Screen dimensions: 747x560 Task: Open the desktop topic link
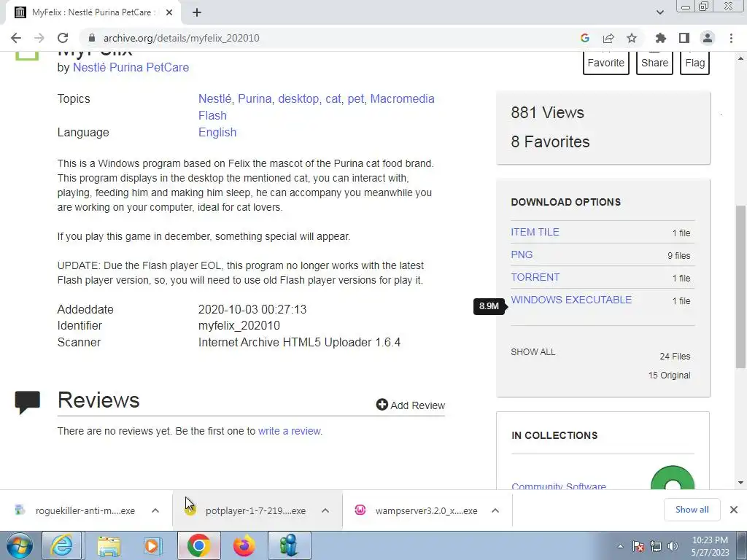pyautogui.click(x=298, y=98)
